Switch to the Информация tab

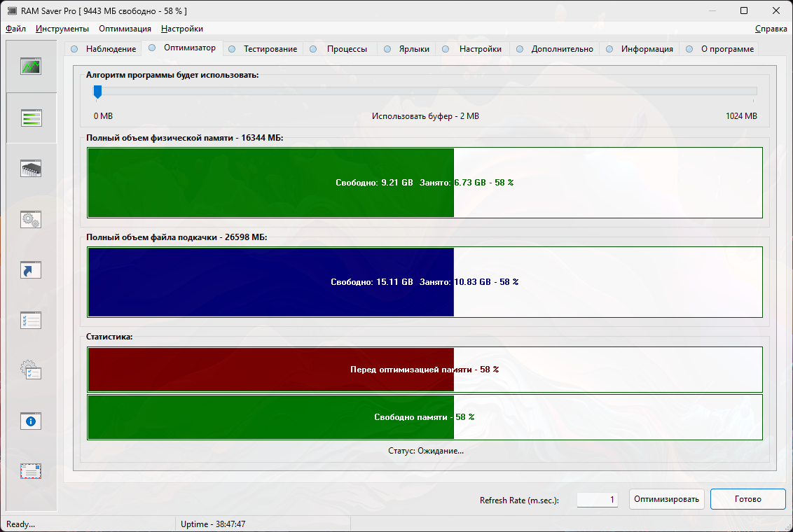click(x=640, y=49)
